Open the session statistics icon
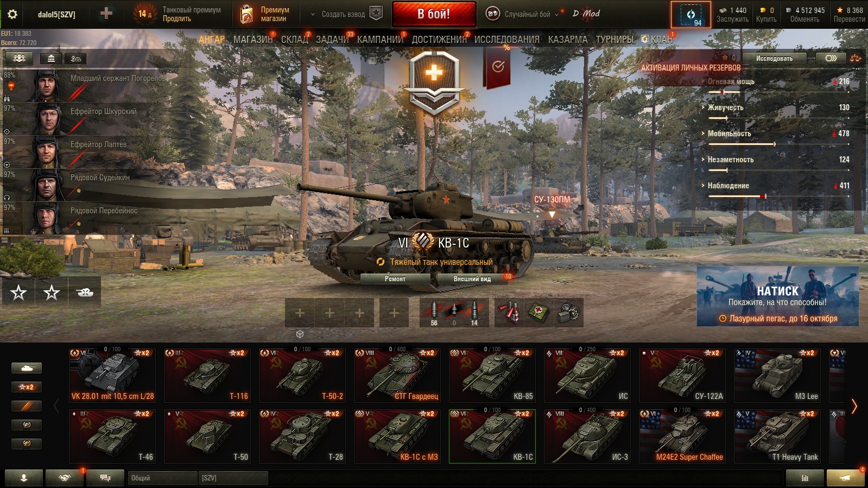 tap(804, 478)
